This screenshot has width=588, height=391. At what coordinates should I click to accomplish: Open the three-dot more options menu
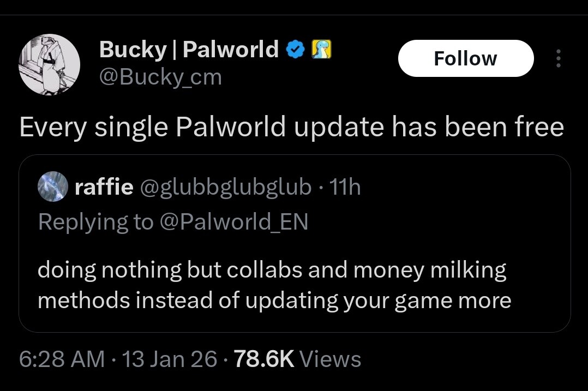(x=557, y=59)
